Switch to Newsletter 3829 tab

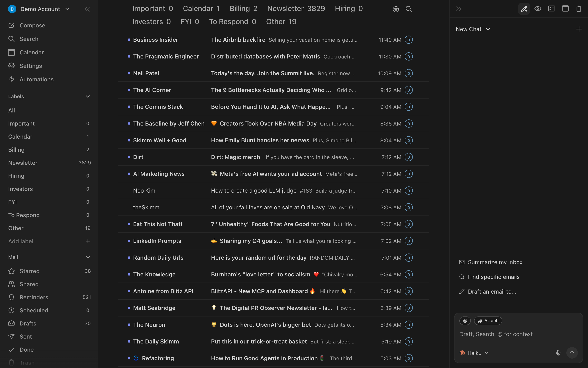point(296,9)
